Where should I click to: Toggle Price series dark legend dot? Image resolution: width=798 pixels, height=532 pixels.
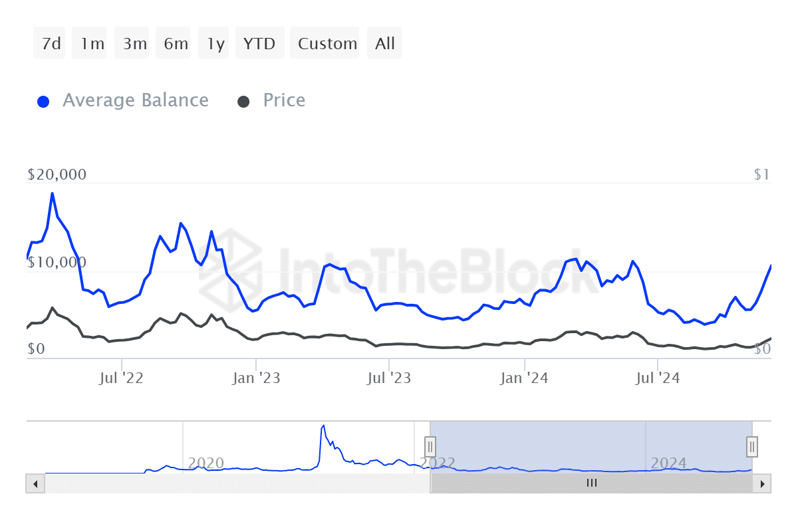tap(244, 102)
